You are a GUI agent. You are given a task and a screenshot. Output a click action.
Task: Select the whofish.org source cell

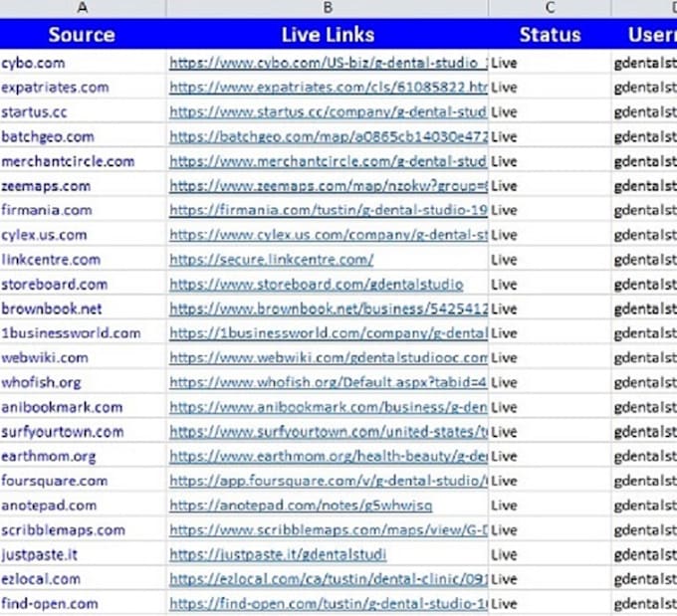click(x=83, y=382)
